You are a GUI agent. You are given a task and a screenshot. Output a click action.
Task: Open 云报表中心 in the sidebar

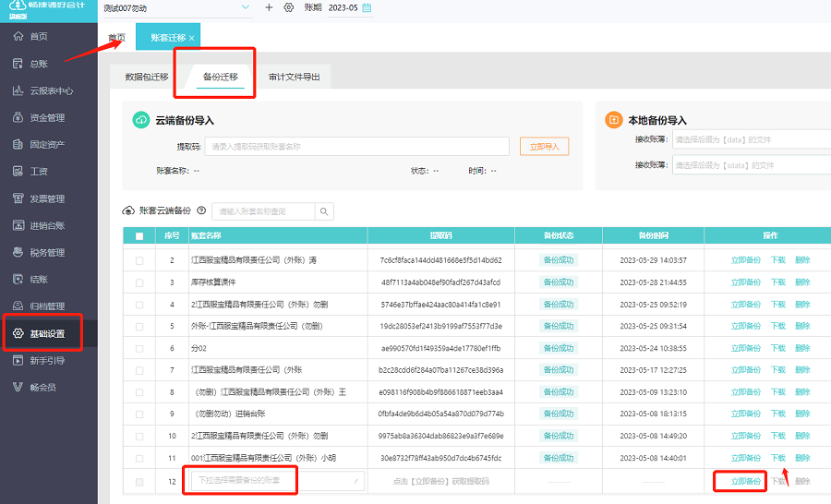coord(51,90)
